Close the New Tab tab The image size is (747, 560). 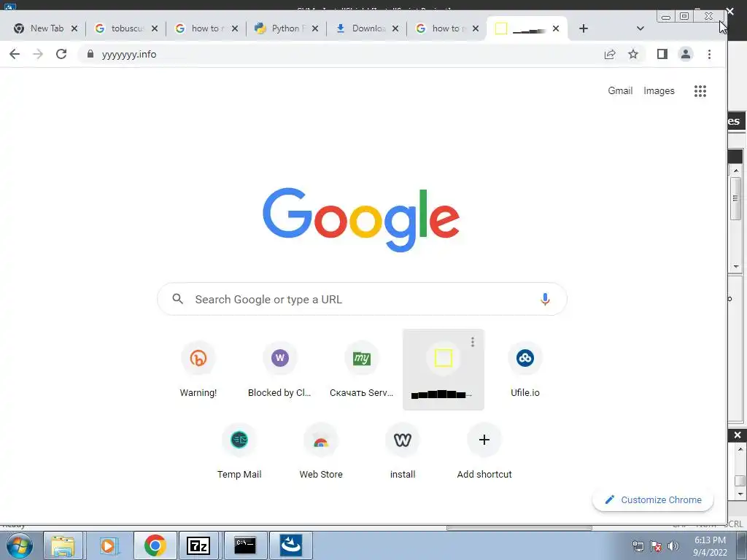74,28
